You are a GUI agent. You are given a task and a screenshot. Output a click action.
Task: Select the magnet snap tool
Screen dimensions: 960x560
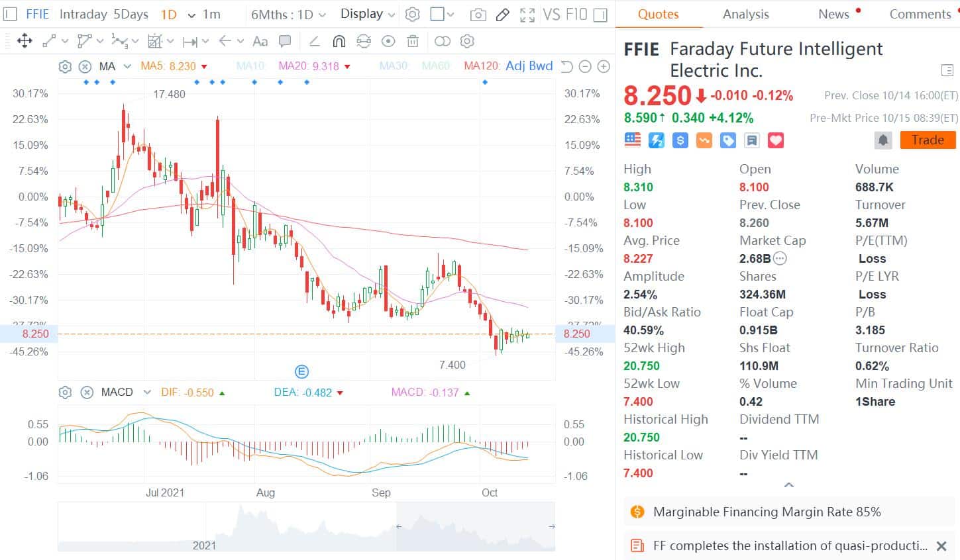(339, 42)
